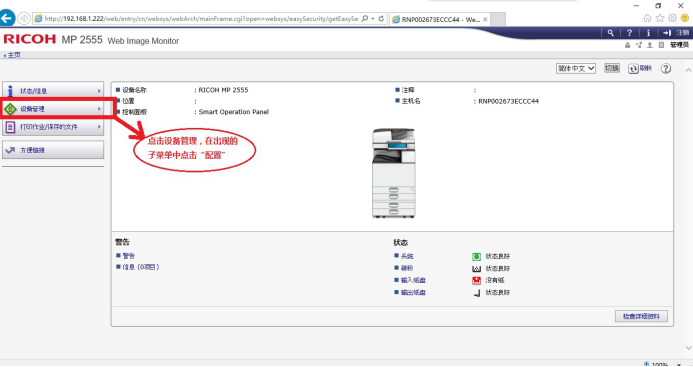Open the language dropdown 简体中文
693x367 pixels.
[x=576, y=69]
